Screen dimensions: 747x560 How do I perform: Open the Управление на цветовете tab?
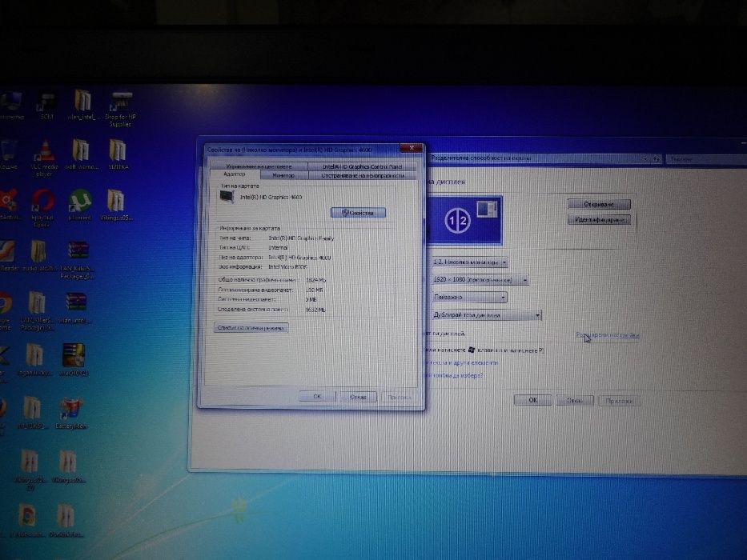(259, 166)
